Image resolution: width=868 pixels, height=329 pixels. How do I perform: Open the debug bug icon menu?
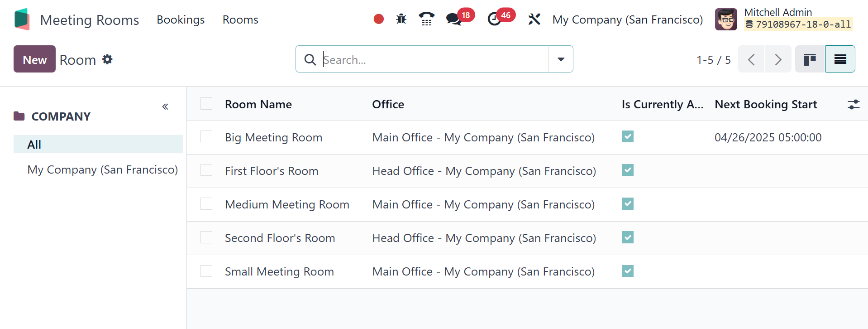tap(401, 19)
